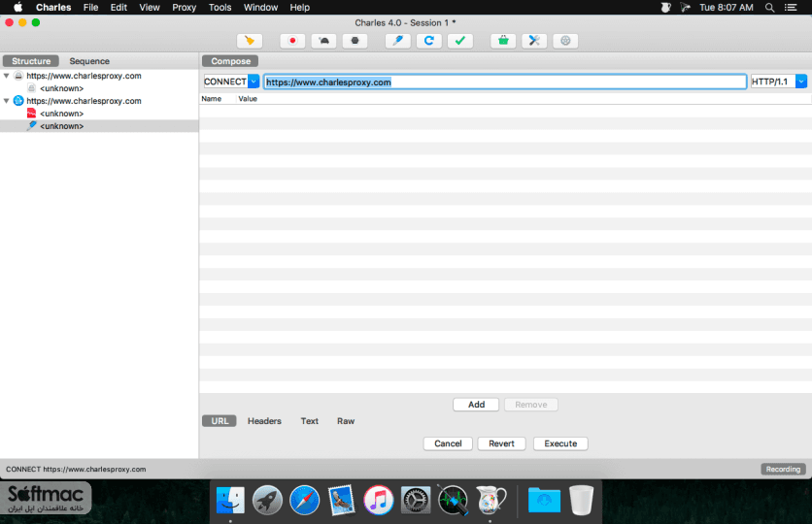The width and height of the screenshot is (812, 524).
Task: Open Tools via wrench toolbar icon
Action: pyautogui.click(x=534, y=41)
